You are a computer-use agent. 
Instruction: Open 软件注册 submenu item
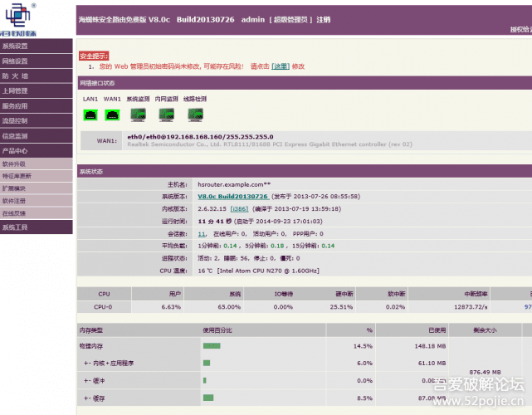[x=13, y=201]
